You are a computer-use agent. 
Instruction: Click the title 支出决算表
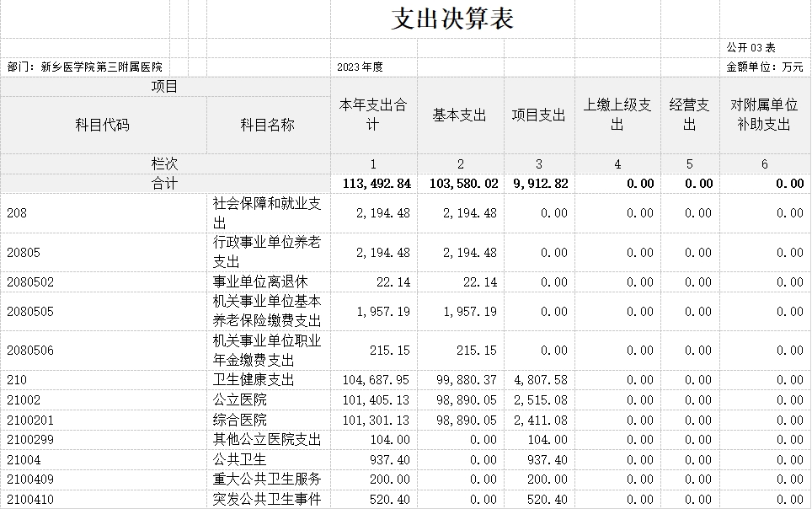tap(452, 19)
